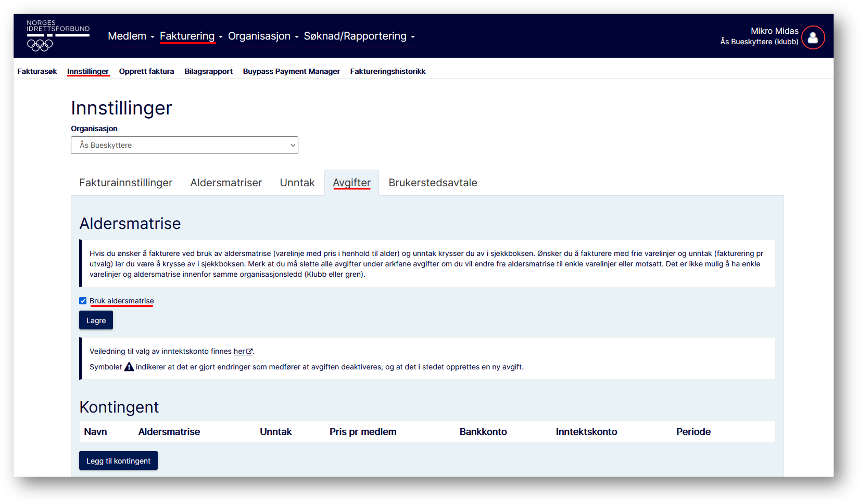Go to Fakturasøk submenu
The height and width of the screenshot is (504, 861).
tap(37, 71)
